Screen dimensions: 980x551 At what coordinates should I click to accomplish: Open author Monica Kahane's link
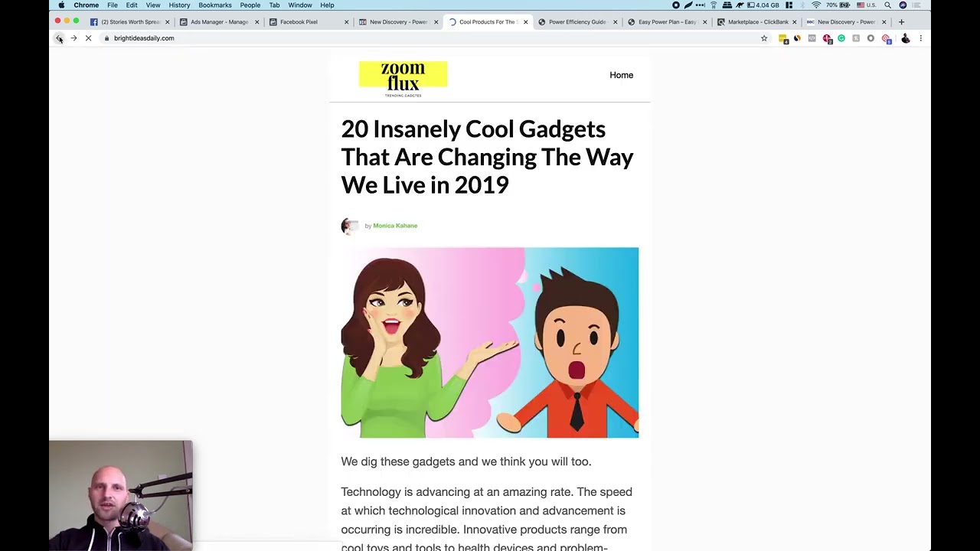click(395, 226)
